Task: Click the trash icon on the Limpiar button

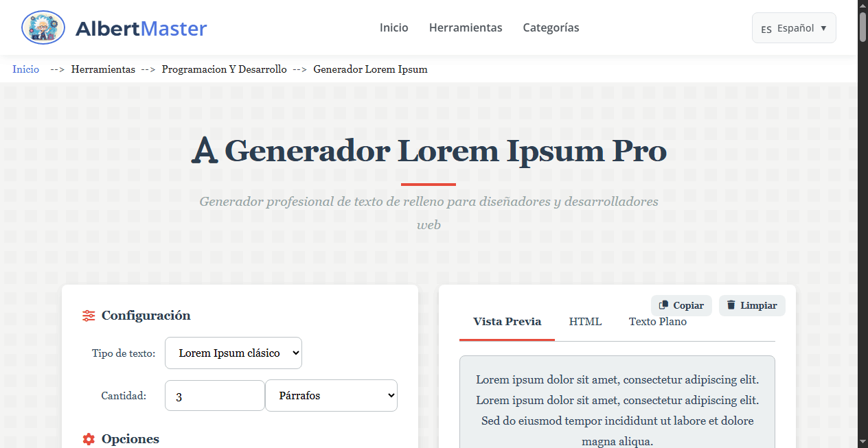Action: click(x=731, y=305)
